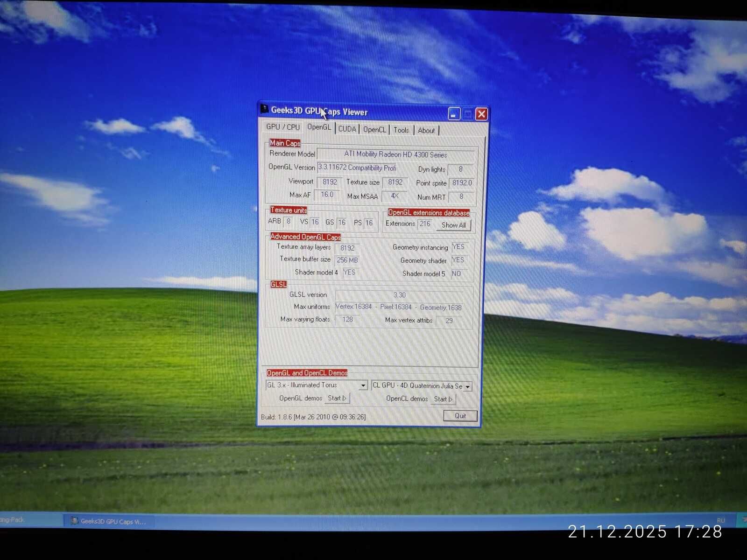Expand the GL 3.x Illuminated Torus dropdown

[363, 385]
